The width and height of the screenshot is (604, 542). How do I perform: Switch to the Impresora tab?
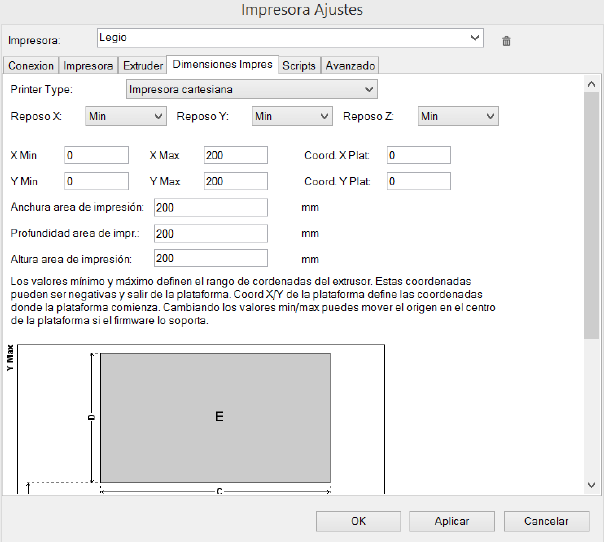88,66
